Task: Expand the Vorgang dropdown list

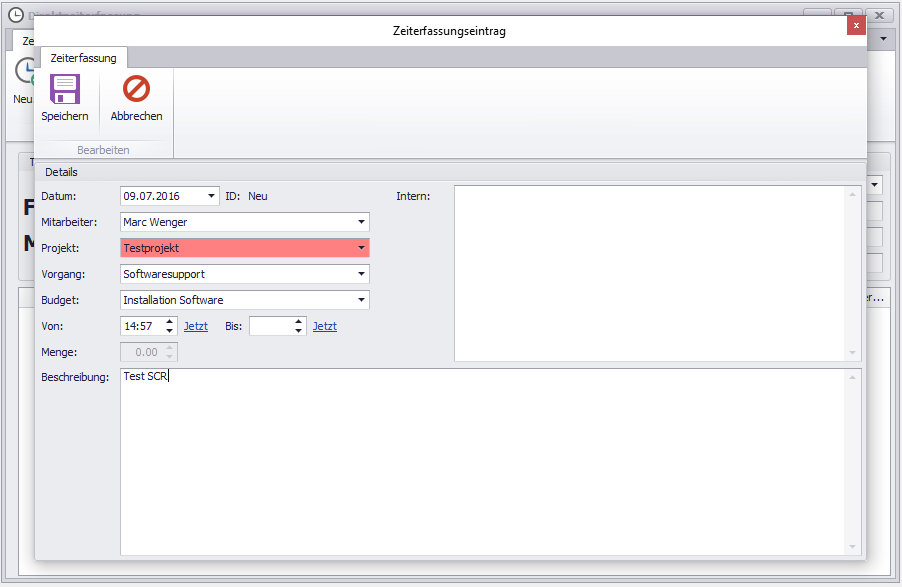Action: tap(361, 274)
